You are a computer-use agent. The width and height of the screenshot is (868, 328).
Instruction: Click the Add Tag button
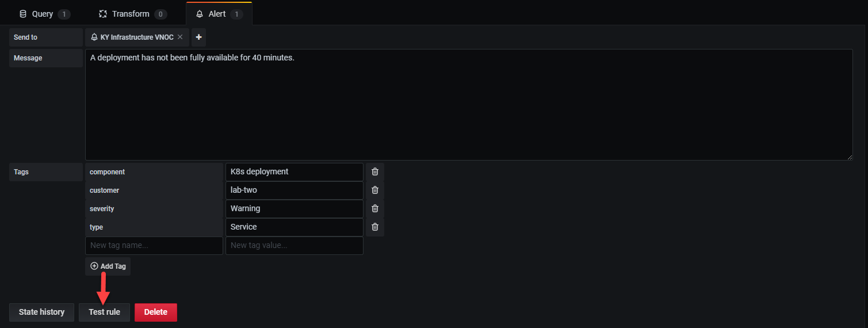pos(108,266)
